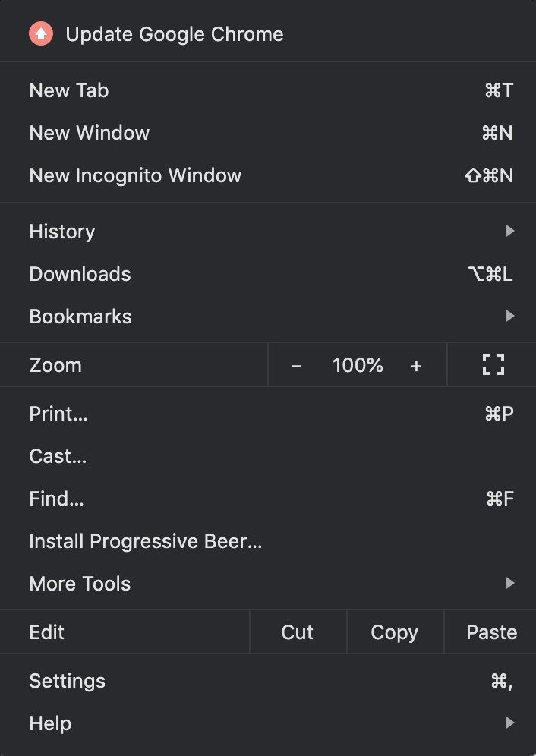The height and width of the screenshot is (756, 536).
Task: Expand the Help submenu
Action: [x=511, y=723]
